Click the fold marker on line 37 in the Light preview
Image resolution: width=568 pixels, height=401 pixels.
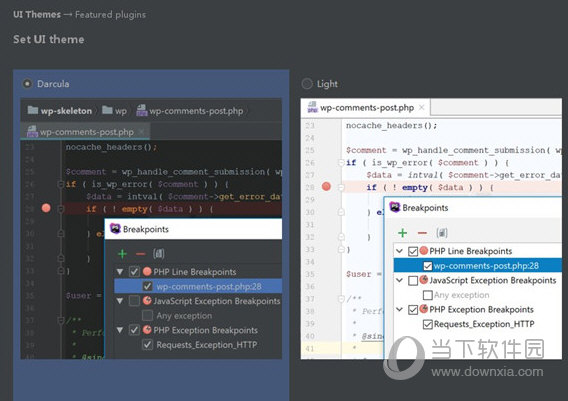point(341,298)
